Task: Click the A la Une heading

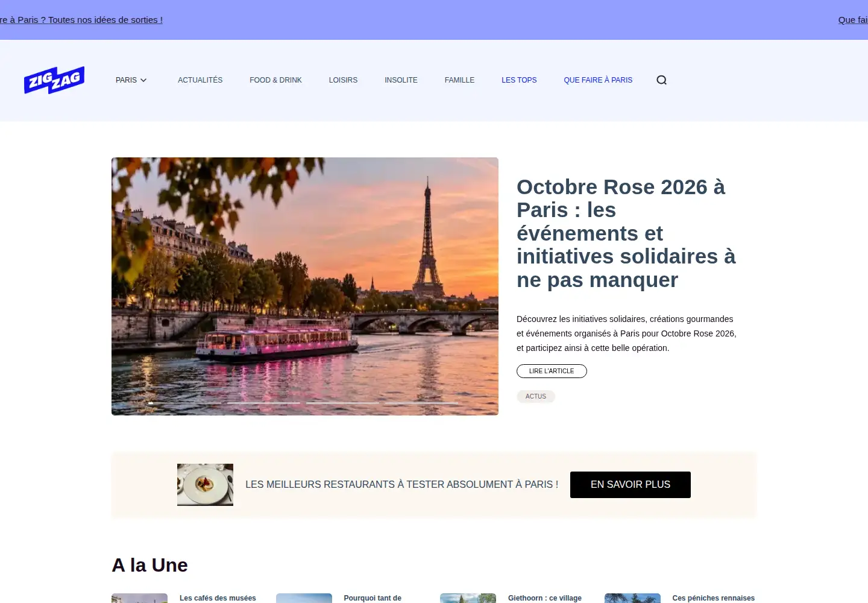Action: tap(150, 565)
